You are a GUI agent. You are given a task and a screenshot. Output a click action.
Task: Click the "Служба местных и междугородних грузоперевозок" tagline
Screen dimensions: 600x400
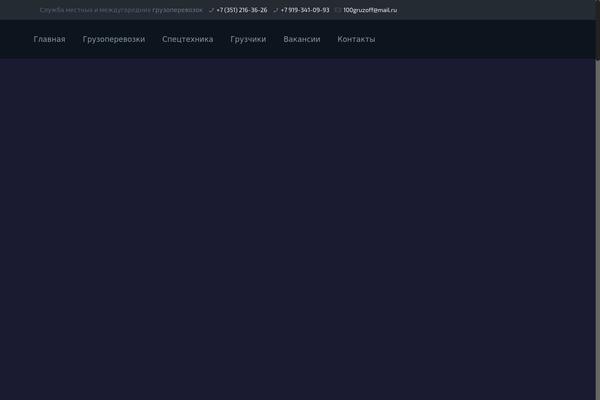(x=121, y=10)
